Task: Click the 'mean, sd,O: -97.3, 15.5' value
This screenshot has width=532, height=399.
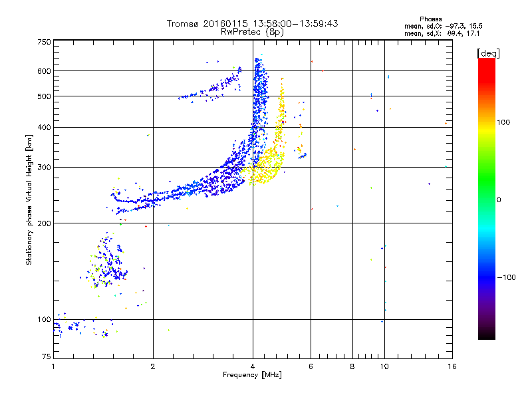Action: point(443,26)
